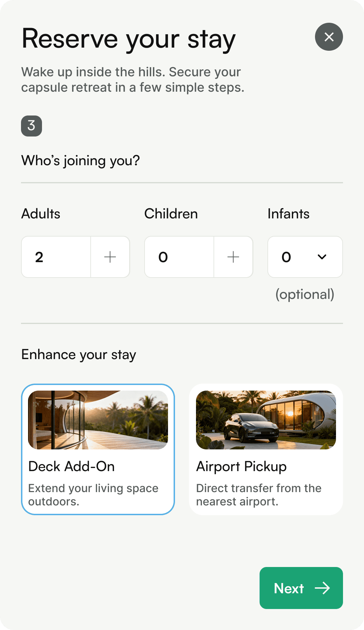The width and height of the screenshot is (364, 630).
Task: Close the Reserve your stay dialog
Action: click(x=329, y=37)
